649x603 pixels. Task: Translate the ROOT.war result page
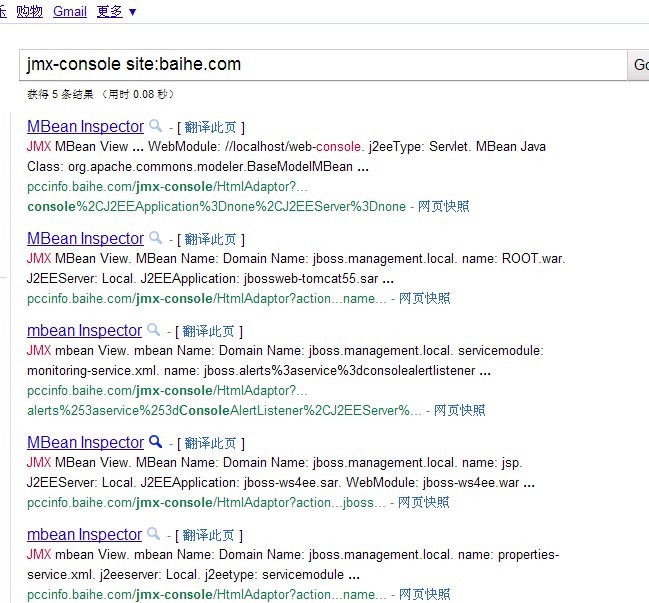point(210,239)
